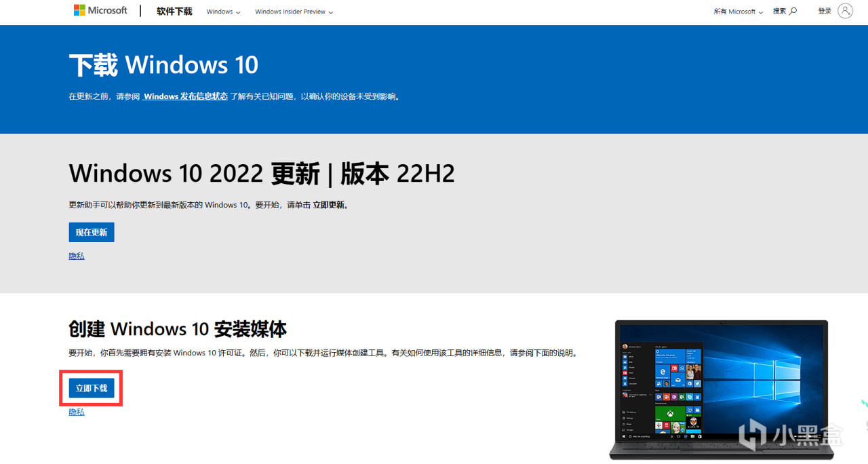The width and height of the screenshot is (868, 464).
Task: Click the 现在更新 button
Action: (x=92, y=232)
